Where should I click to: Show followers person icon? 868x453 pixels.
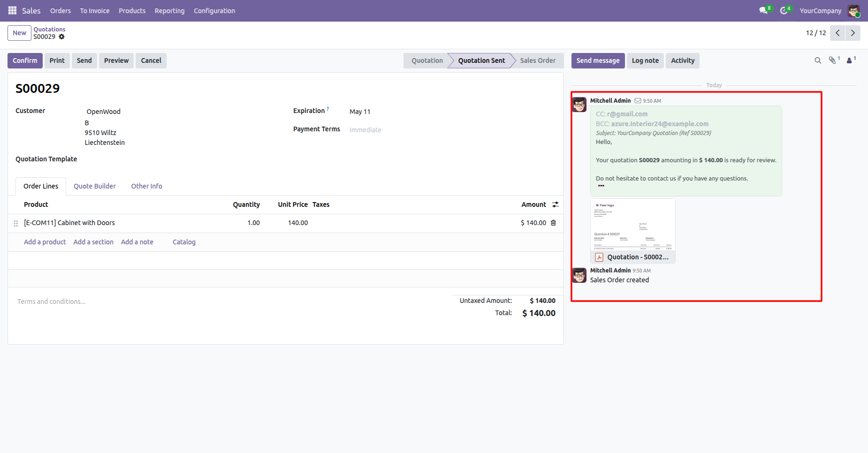tap(849, 60)
